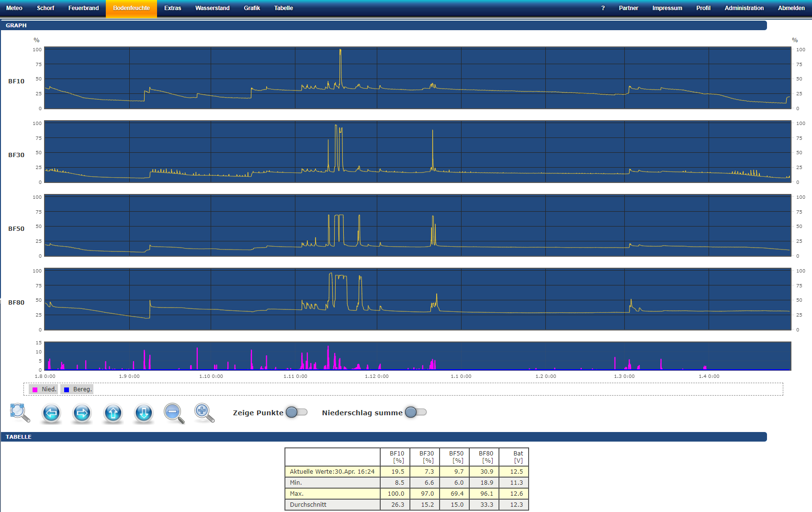The height and width of the screenshot is (512, 812).
Task: Click the Abmelden link to log out
Action: (x=791, y=8)
